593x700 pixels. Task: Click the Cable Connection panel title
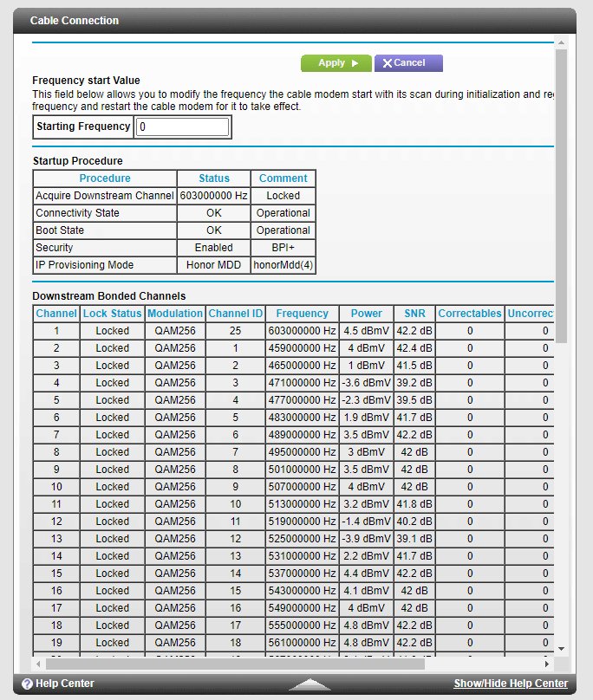[x=75, y=20]
